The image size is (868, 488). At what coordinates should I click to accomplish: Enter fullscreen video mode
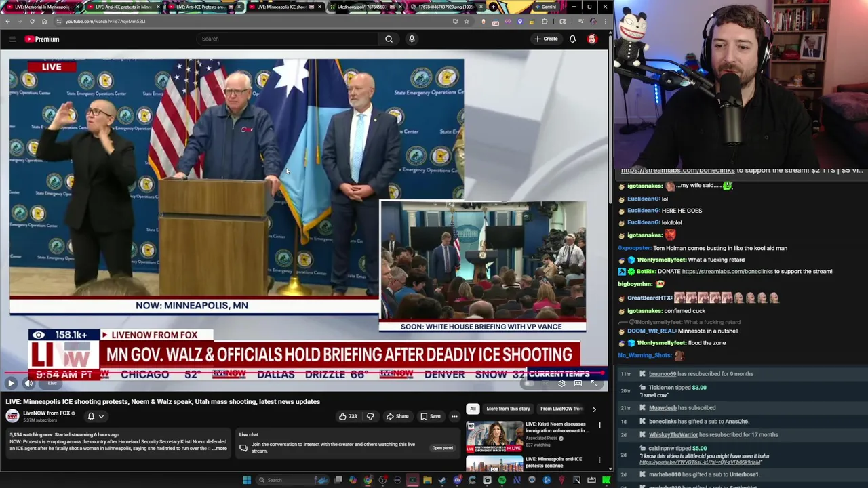coord(594,384)
